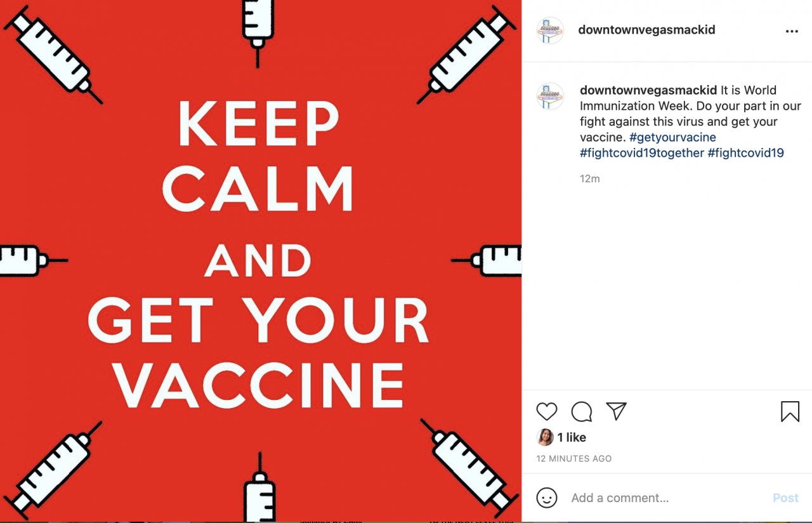Open #fightcovid19together hashtag

(x=642, y=153)
